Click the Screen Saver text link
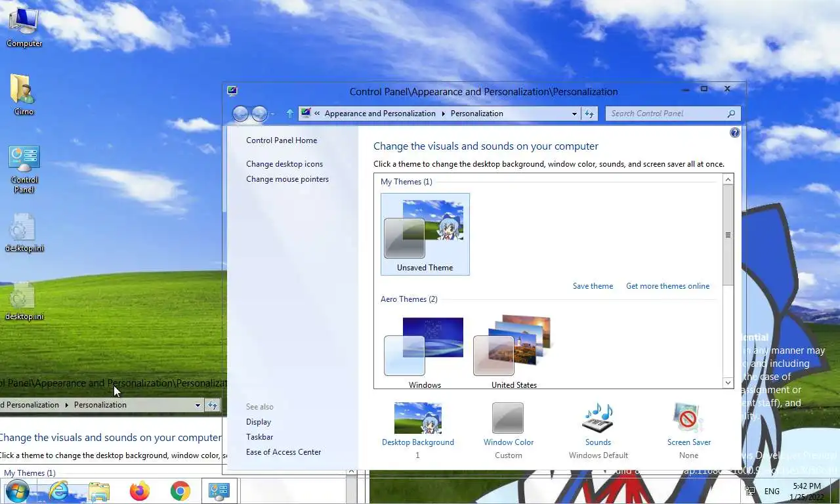The height and width of the screenshot is (504, 840). [x=689, y=442]
